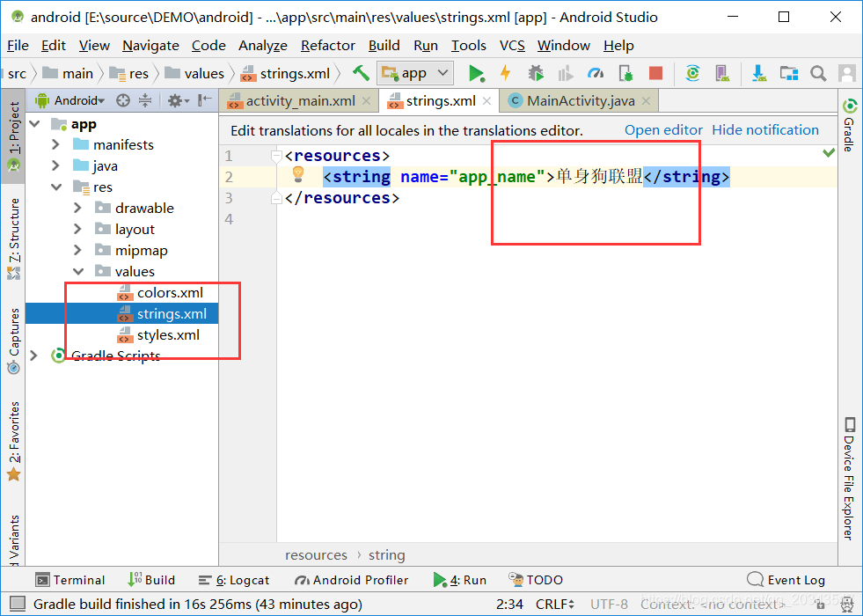Select styles.xml in project tree

(x=168, y=335)
